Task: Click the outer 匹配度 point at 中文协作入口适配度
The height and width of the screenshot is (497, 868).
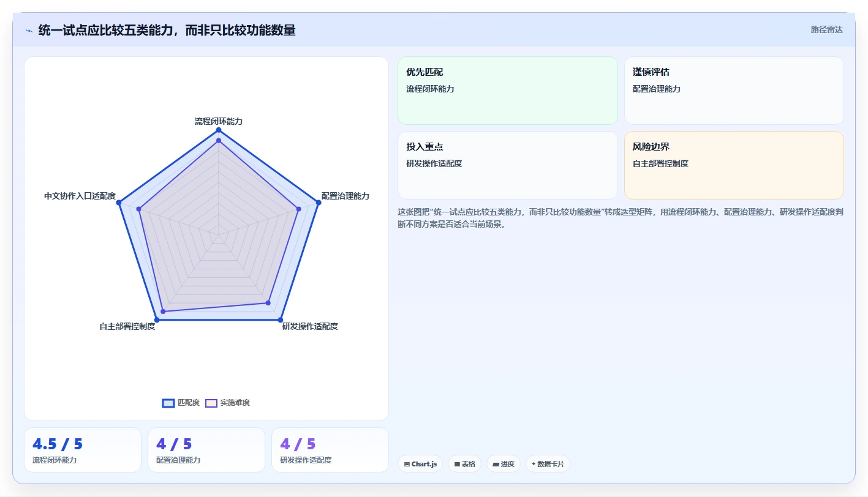Action: click(119, 202)
